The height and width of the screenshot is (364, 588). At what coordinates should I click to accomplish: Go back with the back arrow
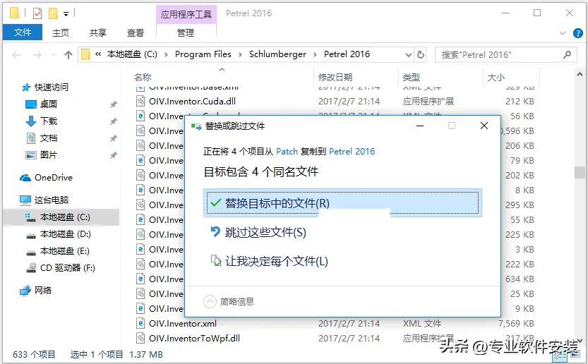[x=16, y=55]
